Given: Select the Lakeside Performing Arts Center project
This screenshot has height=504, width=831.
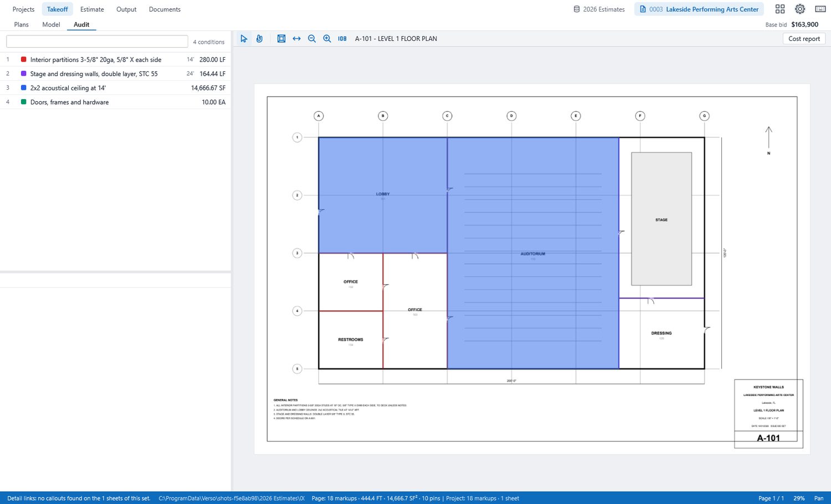Looking at the screenshot, I should [699, 9].
